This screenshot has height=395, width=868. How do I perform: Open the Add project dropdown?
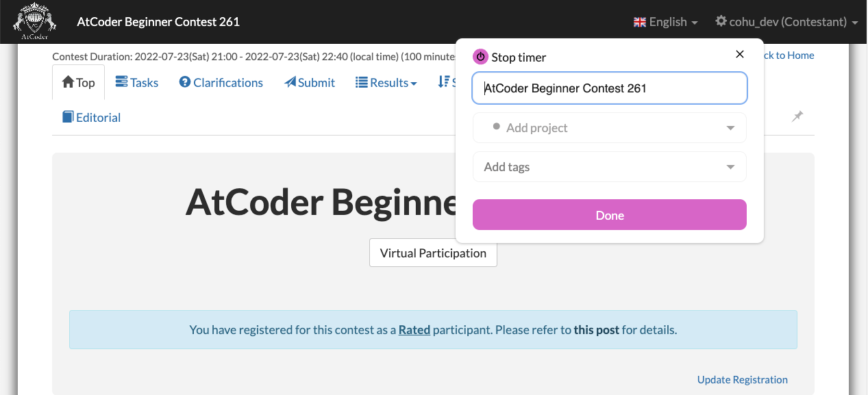pos(610,128)
